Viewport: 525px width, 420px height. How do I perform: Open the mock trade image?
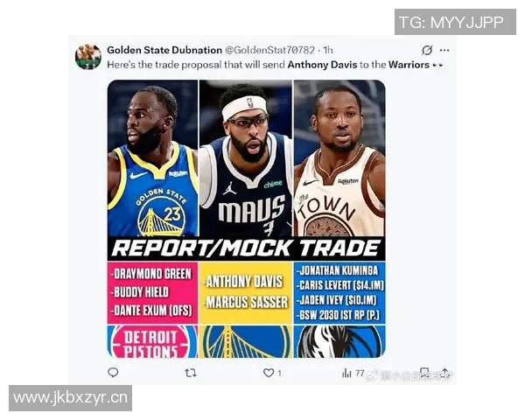tap(247, 219)
